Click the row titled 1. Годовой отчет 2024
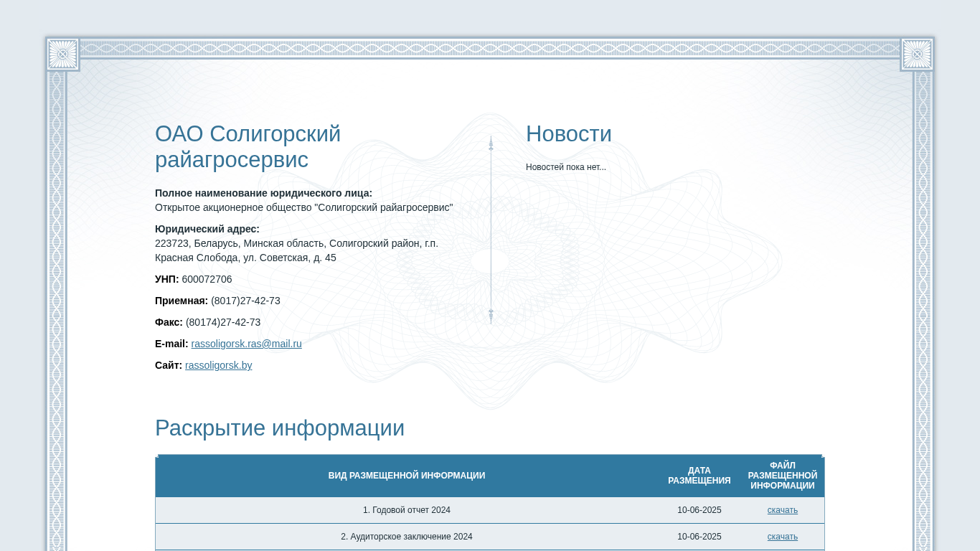980x551 pixels. (x=406, y=510)
